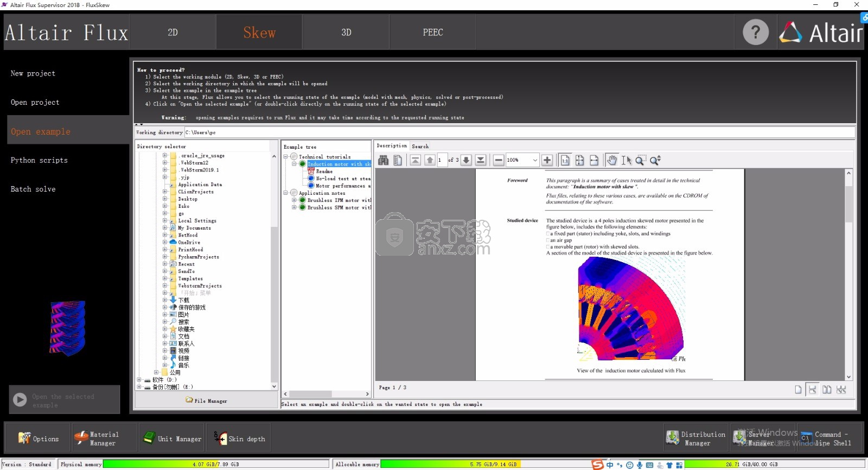Choose Open project in sidebar

point(35,102)
